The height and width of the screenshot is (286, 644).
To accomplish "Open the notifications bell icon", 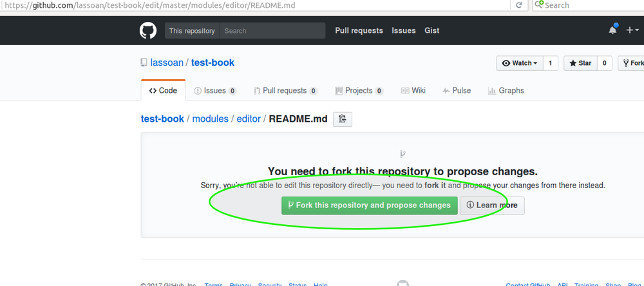I will tap(612, 30).
